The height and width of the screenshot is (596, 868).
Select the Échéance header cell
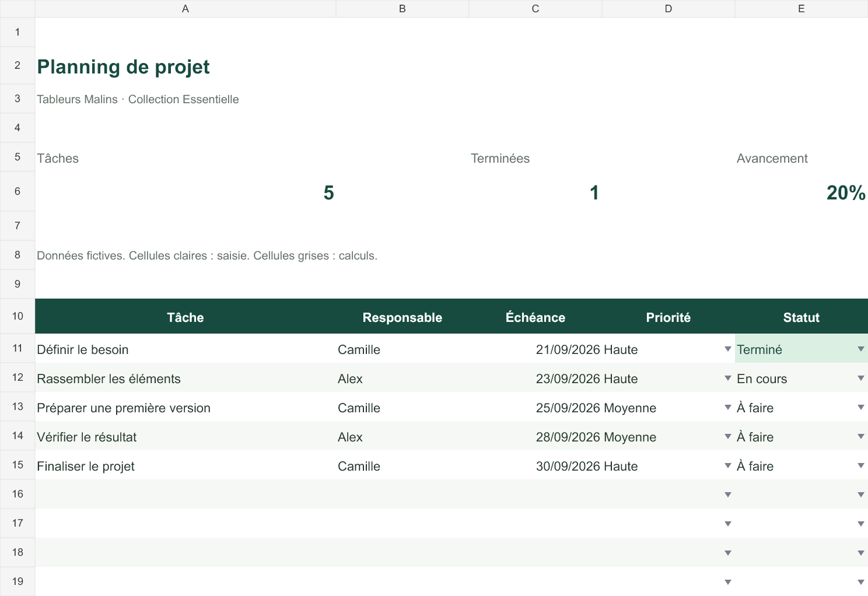535,317
